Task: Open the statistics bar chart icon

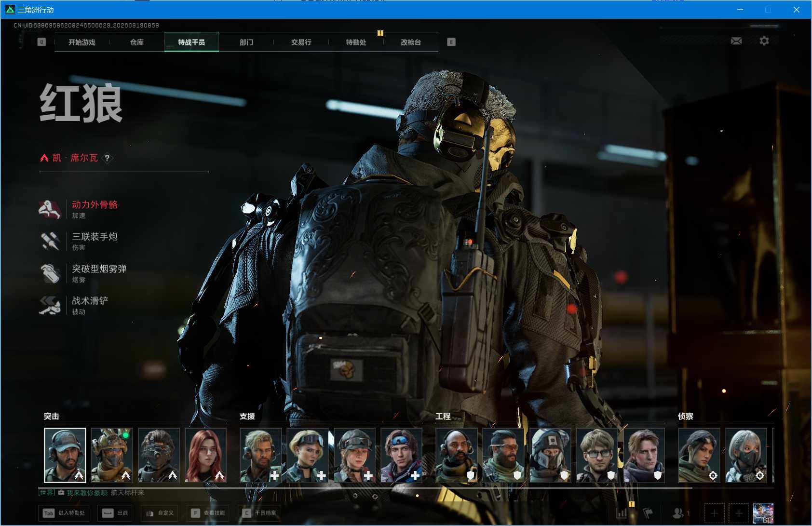Action: [622, 513]
